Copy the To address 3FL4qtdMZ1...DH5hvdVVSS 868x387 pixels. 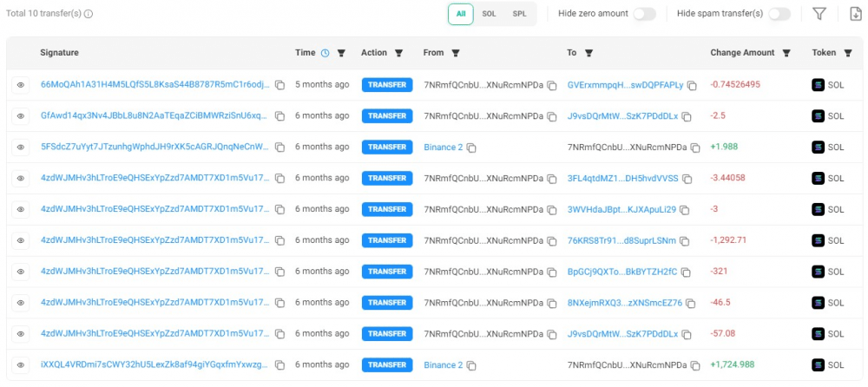pyautogui.click(x=687, y=179)
